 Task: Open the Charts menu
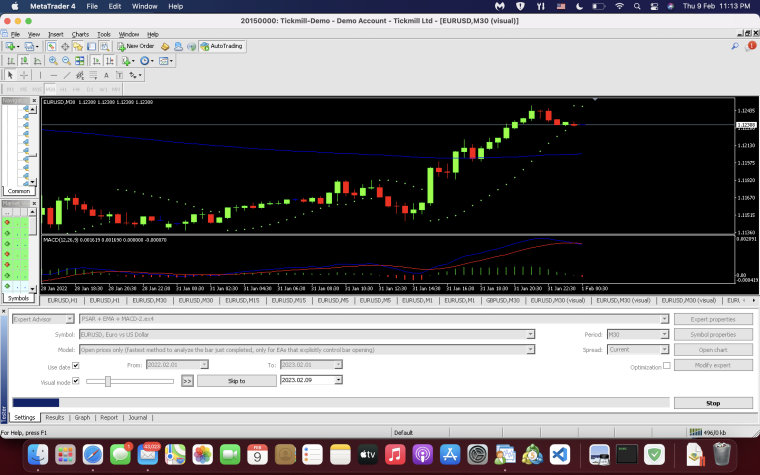[x=80, y=34]
